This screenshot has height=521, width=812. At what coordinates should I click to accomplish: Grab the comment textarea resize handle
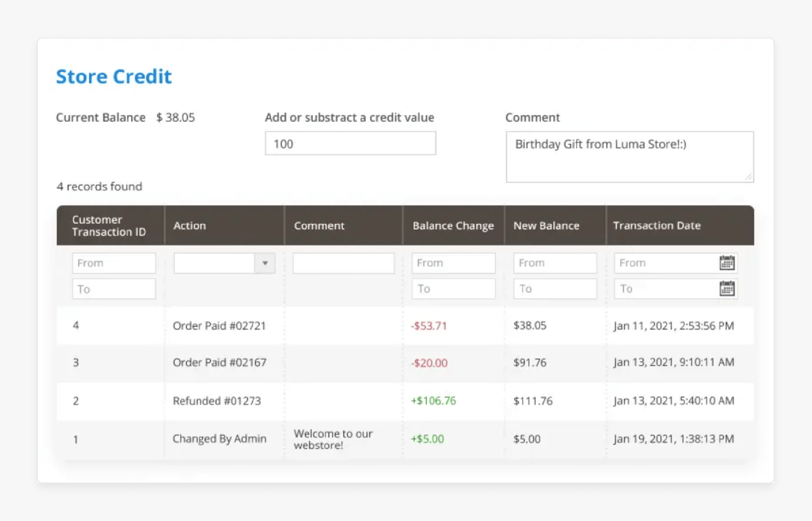(749, 177)
